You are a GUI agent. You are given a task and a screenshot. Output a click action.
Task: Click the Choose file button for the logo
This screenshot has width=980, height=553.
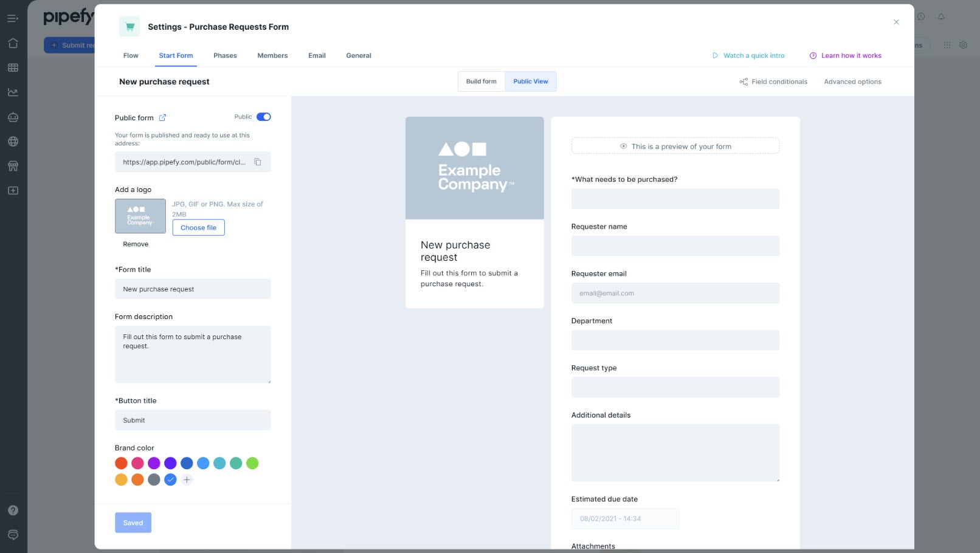click(x=198, y=227)
